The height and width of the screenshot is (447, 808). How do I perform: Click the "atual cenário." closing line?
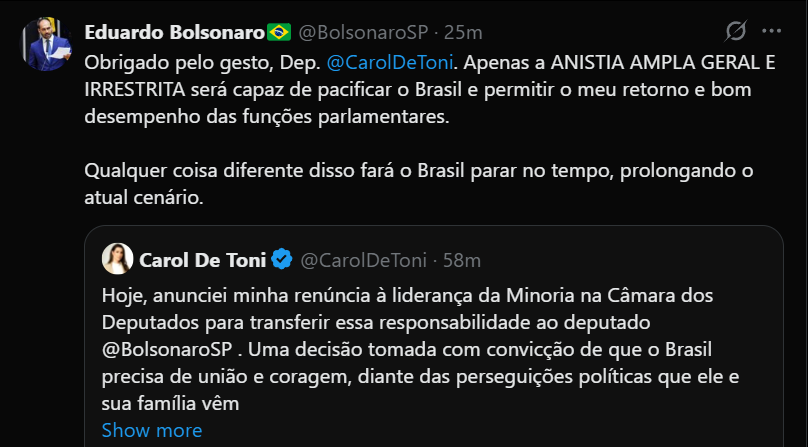[x=144, y=197]
